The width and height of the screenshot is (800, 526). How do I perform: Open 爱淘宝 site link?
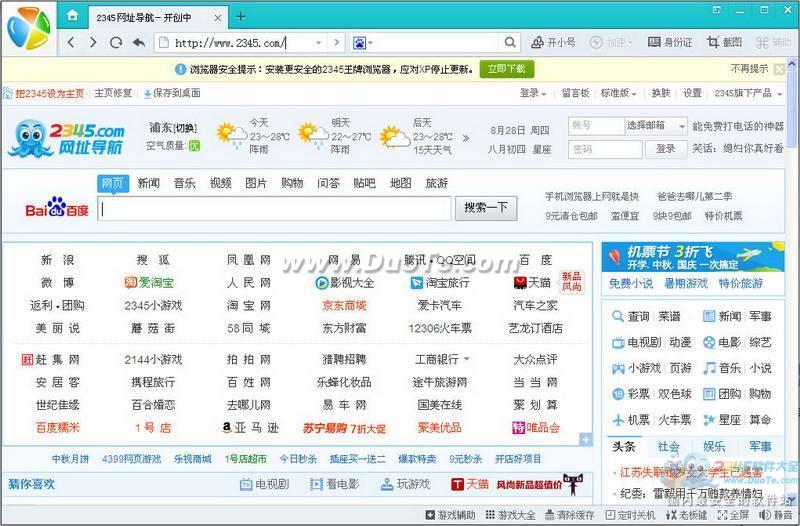(149, 282)
